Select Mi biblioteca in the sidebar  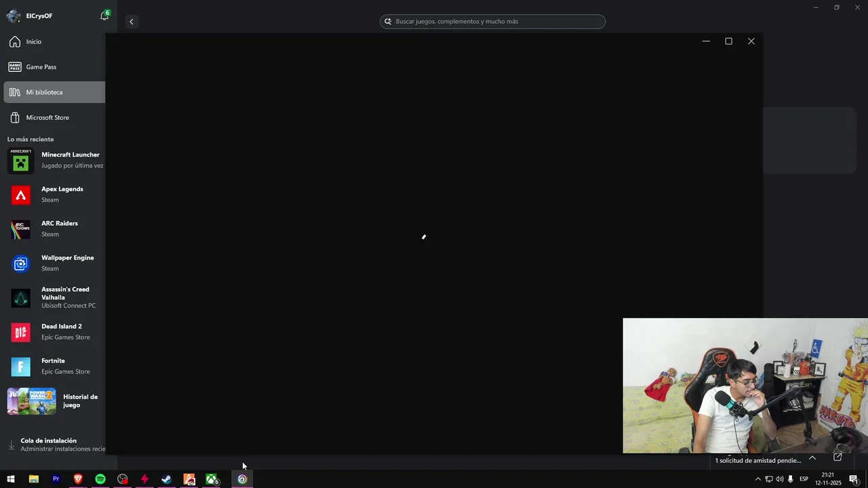click(x=54, y=92)
